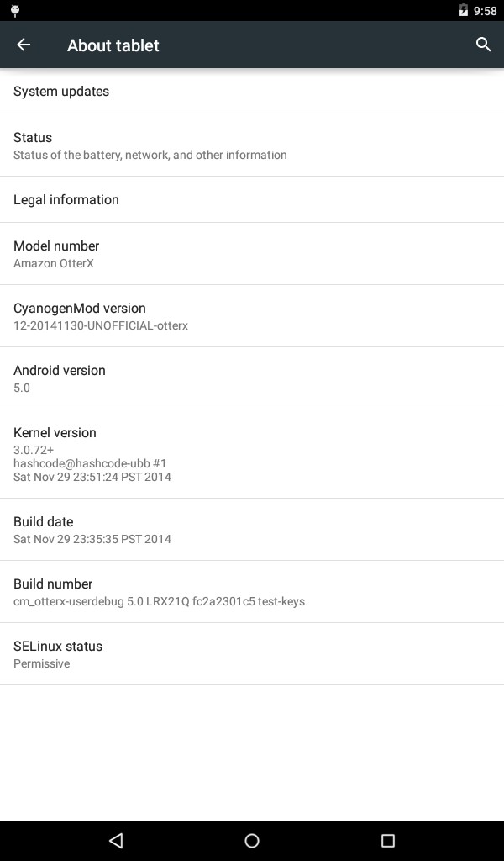Tap the Android back navigation triangle

[116, 840]
